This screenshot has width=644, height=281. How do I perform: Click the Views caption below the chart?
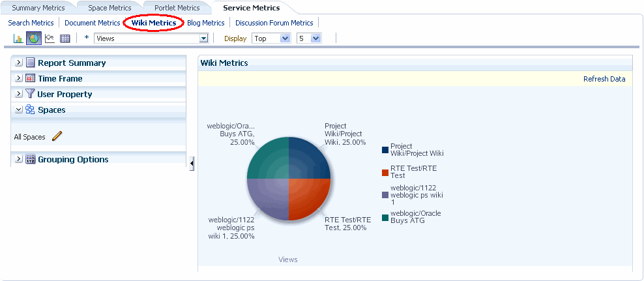tap(288, 259)
